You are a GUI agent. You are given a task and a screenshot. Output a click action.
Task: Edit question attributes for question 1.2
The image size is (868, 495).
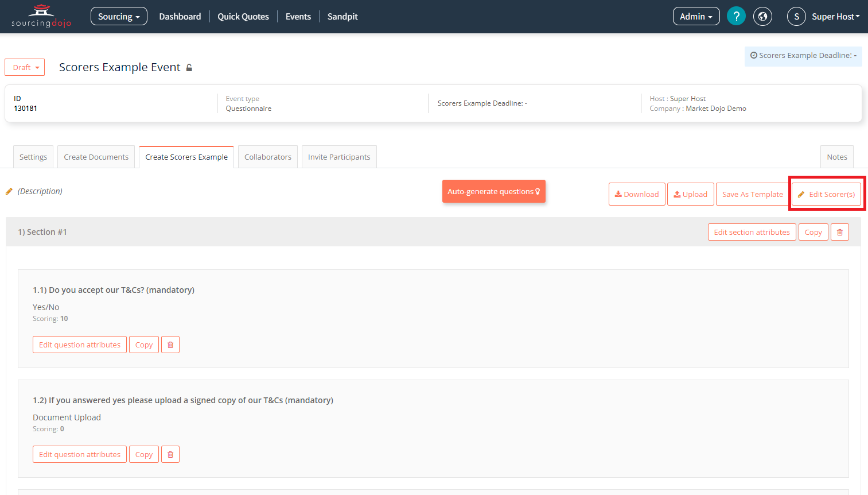(x=80, y=454)
